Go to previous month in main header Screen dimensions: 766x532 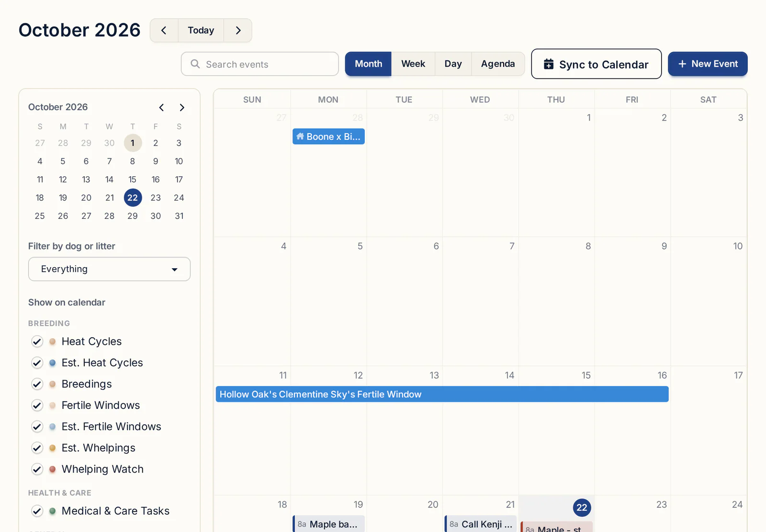164,31
